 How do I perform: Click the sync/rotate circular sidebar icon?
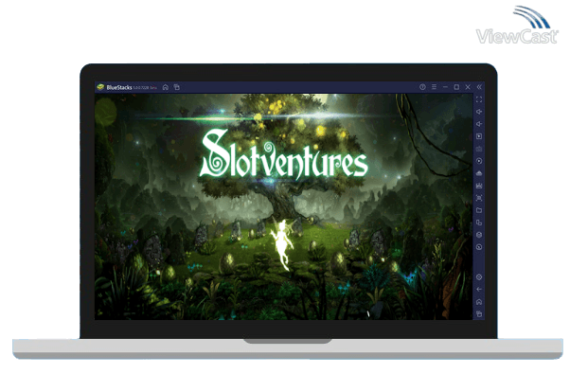tap(479, 161)
